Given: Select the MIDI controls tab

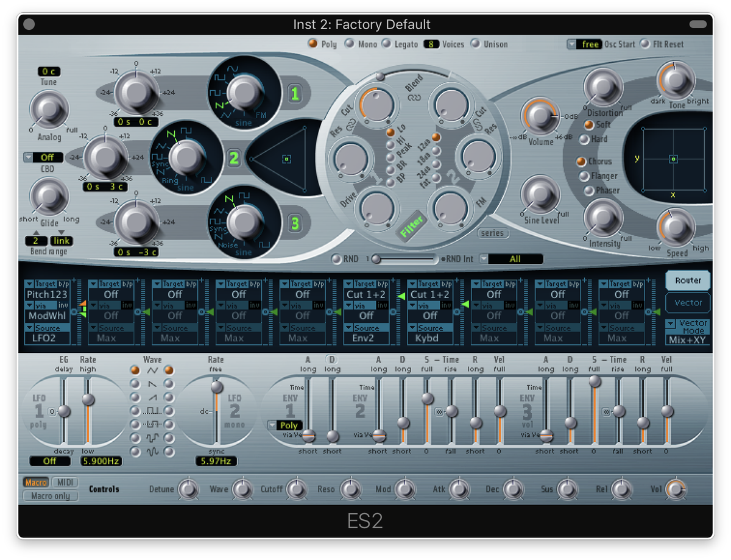Looking at the screenshot, I should pos(65,482).
